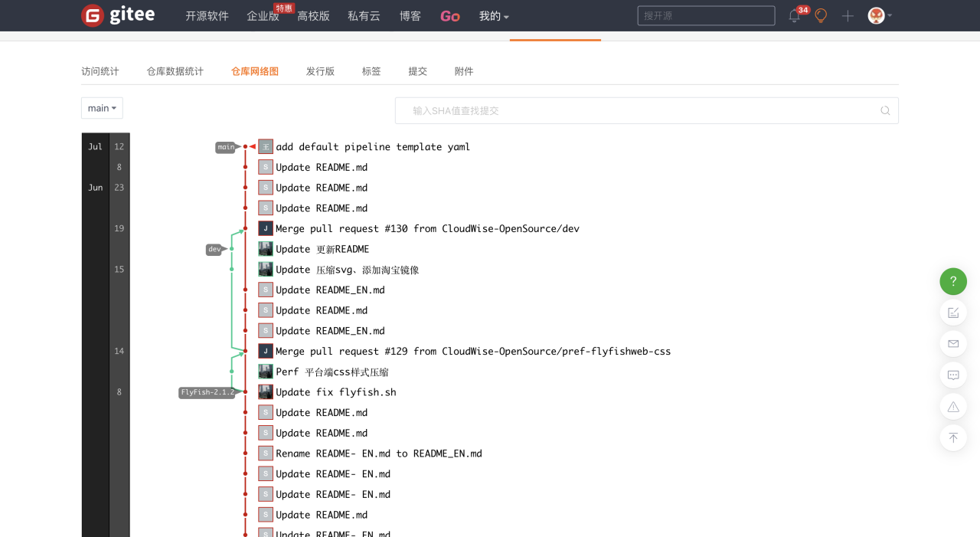This screenshot has width=980, height=537.
Task: Open 'Update fix flyfish.sh' commit
Action: (336, 392)
